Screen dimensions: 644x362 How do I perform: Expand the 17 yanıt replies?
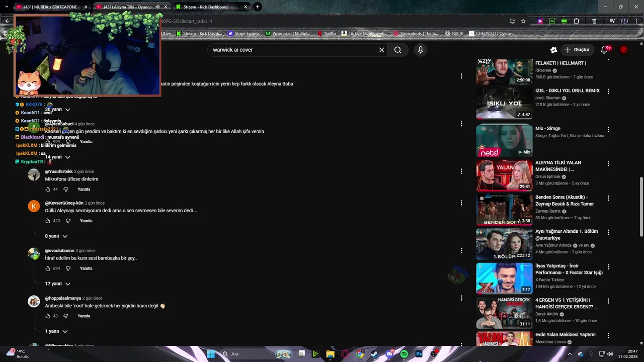pos(57,284)
